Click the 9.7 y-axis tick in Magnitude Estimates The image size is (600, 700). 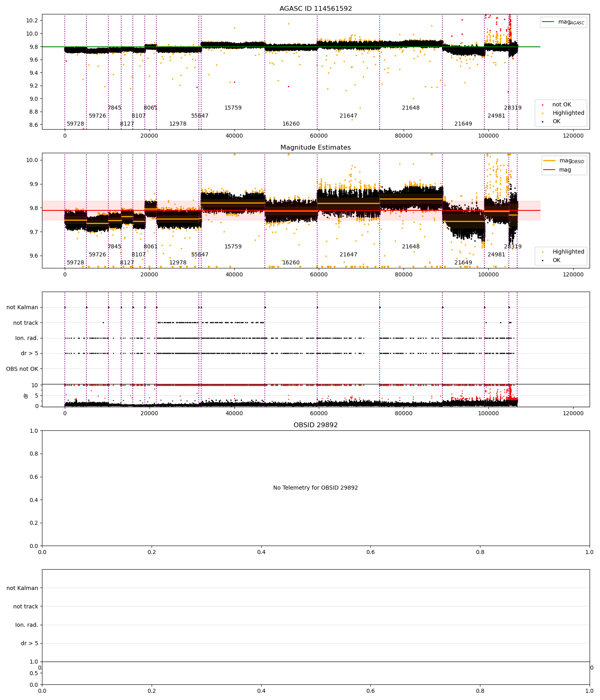click(x=34, y=232)
